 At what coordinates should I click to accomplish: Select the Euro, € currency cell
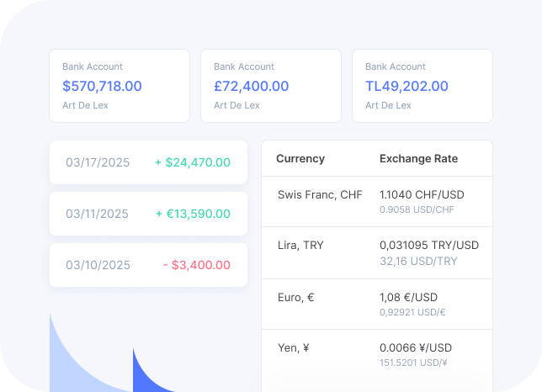point(296,298)
